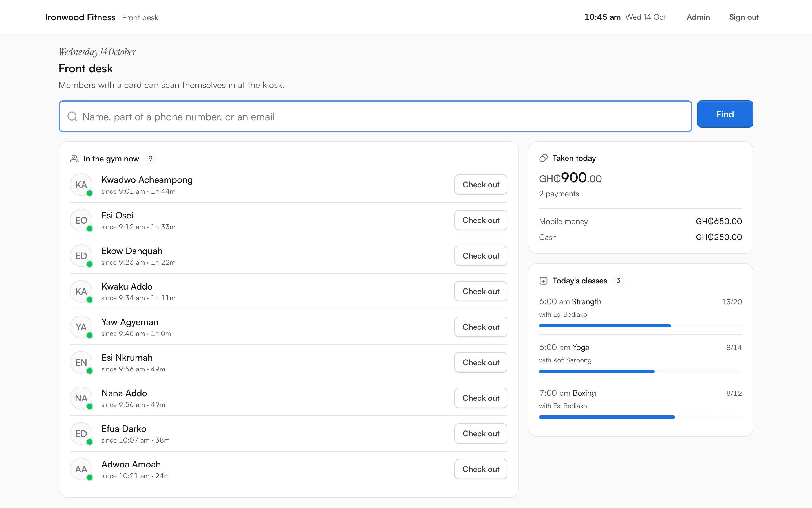Click Sign out

tap(743, 17)
